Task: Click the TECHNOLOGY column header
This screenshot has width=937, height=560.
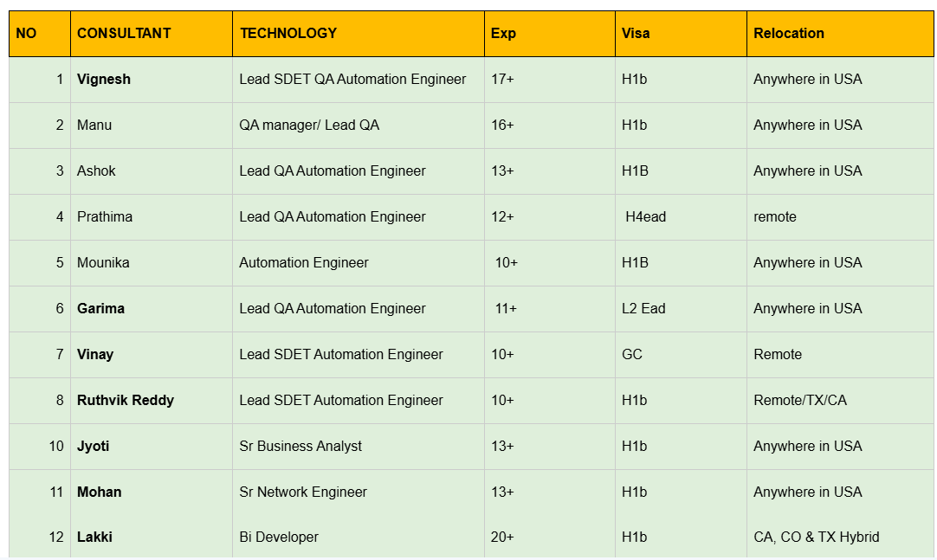Action: pyautogui.click(x=288, y=34)
